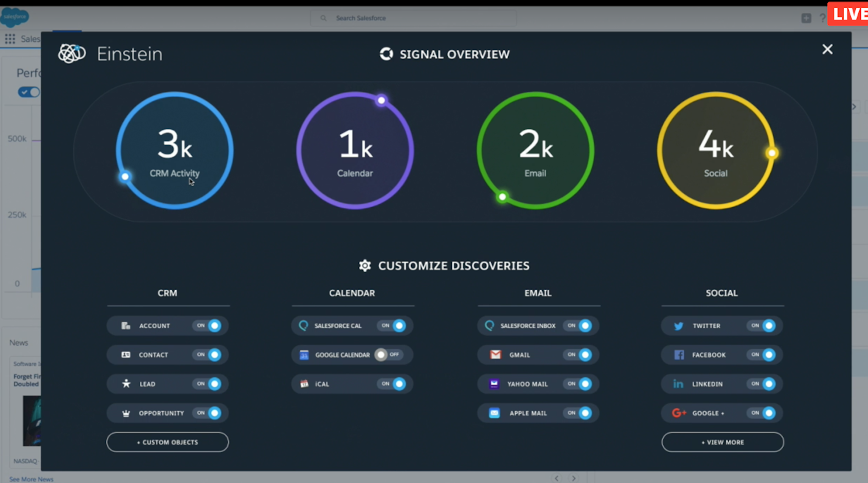Click the next arrow below the dialog
Image resolution: width=868 pixels, height=483 pixels.
tap(574, 478)
